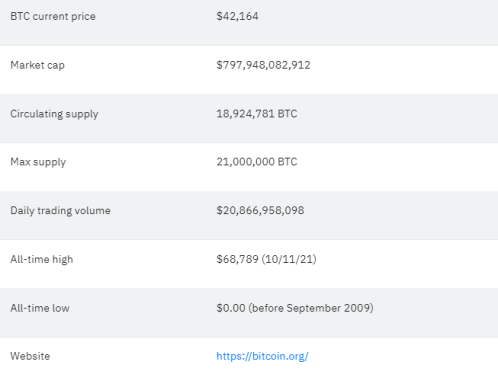Open the https://bitcoin.org/ website link
Viewport: 498px width, 384px height.
pyautogui.click(x=262, y=356)
